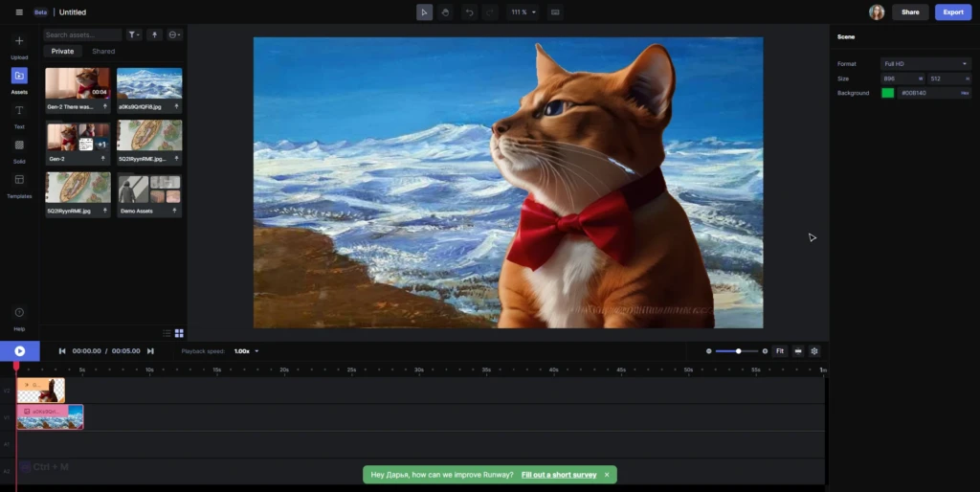Dismiss the survey notification banner
This screenshot has width=980, height=492.
[x=606, y=475]
